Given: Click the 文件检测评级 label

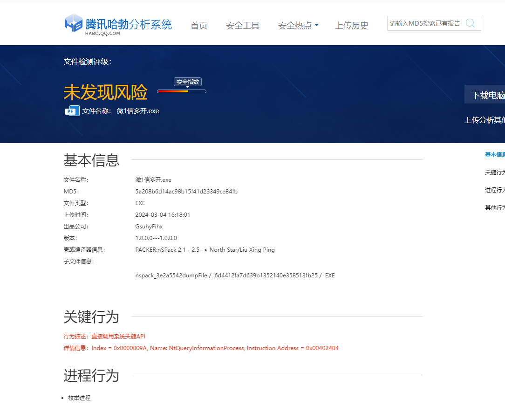Looking at the screenshot, I should click(88, 62).
